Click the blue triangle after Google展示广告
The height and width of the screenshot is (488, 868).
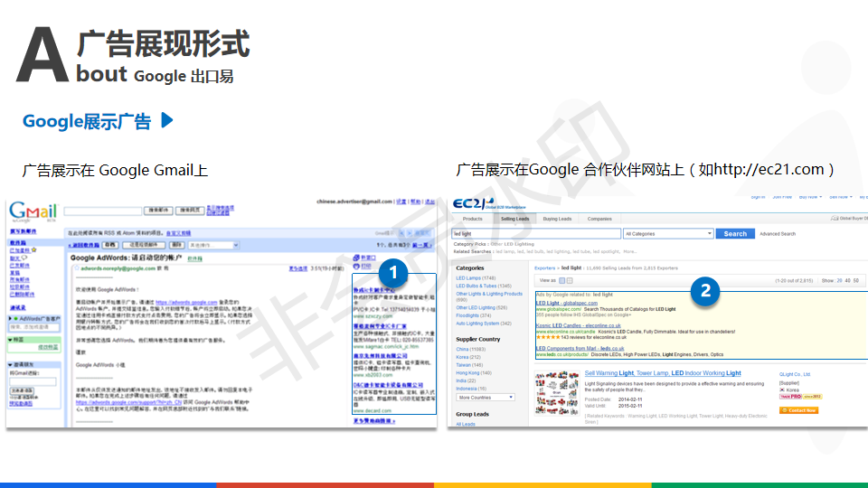166,120
